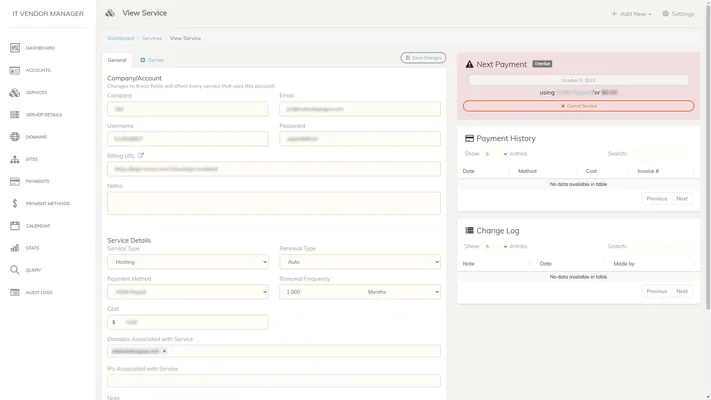Click the Calendar icon in sidebar
Viewport: 711px width, 400px height.
point(15,226)
